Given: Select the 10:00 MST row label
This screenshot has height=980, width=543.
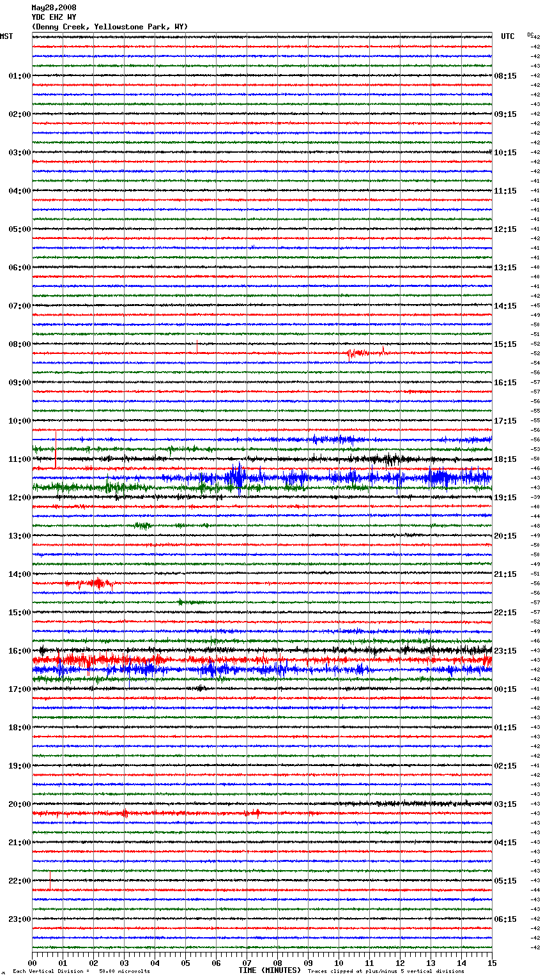Looking at the screenshot, I should pyautogui.click(x=20, y=421).
